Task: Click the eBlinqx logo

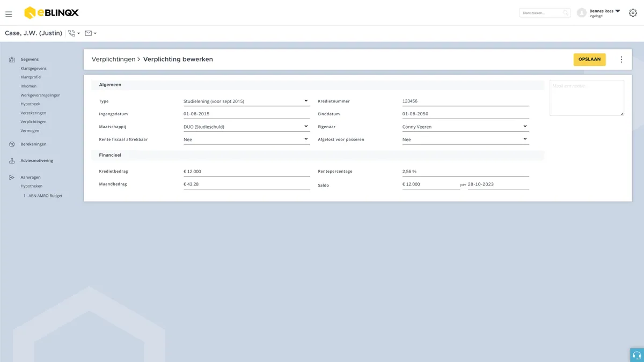Action: coord(52,13)
